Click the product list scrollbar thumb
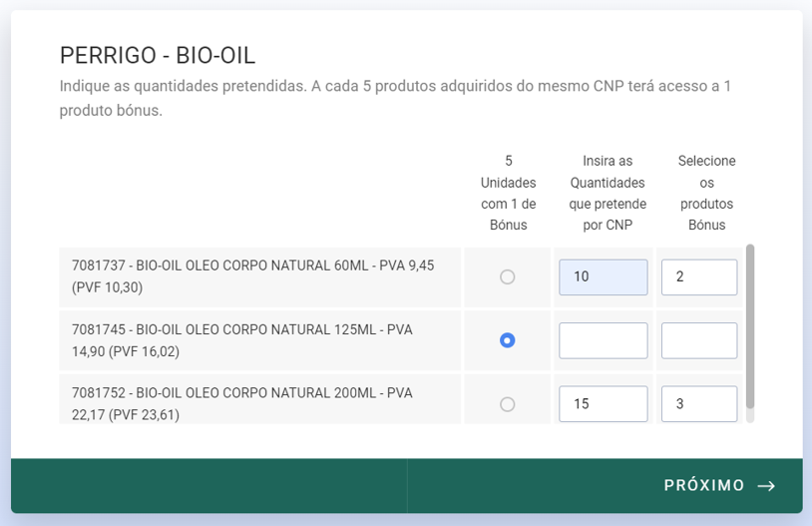 coord(750,326)
